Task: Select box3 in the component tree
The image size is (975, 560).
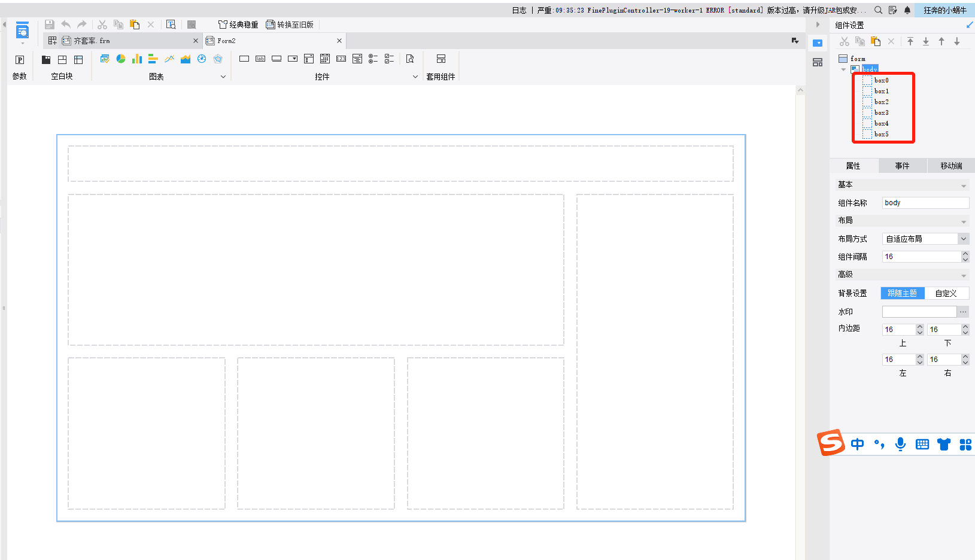Action: click(881, 112)
